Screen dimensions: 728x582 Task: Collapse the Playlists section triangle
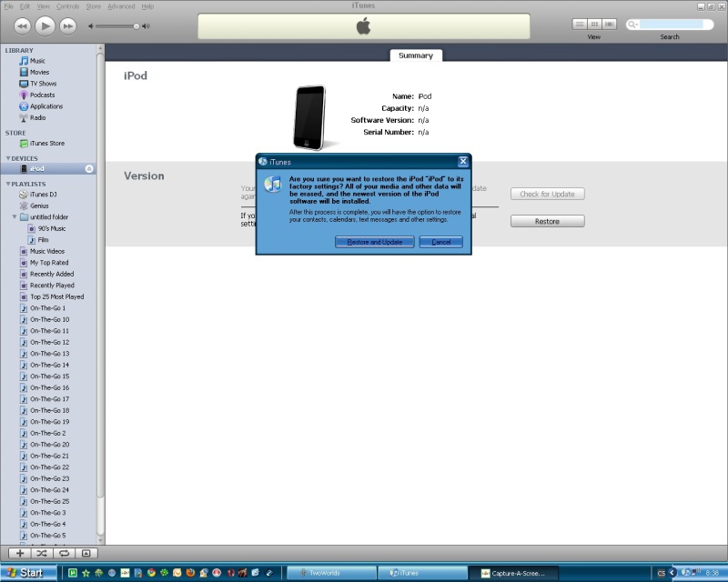point(8,184)
